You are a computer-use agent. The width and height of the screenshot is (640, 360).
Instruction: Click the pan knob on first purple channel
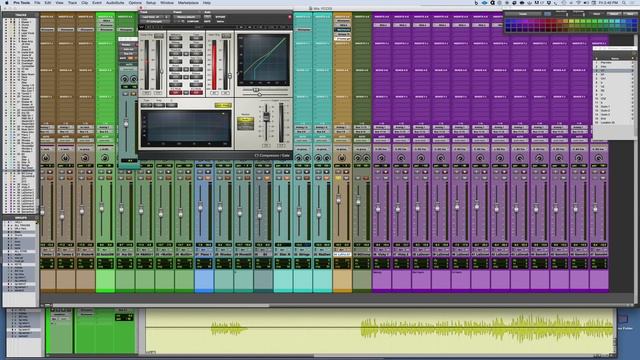pyautogui.click(x=381, y=158)
